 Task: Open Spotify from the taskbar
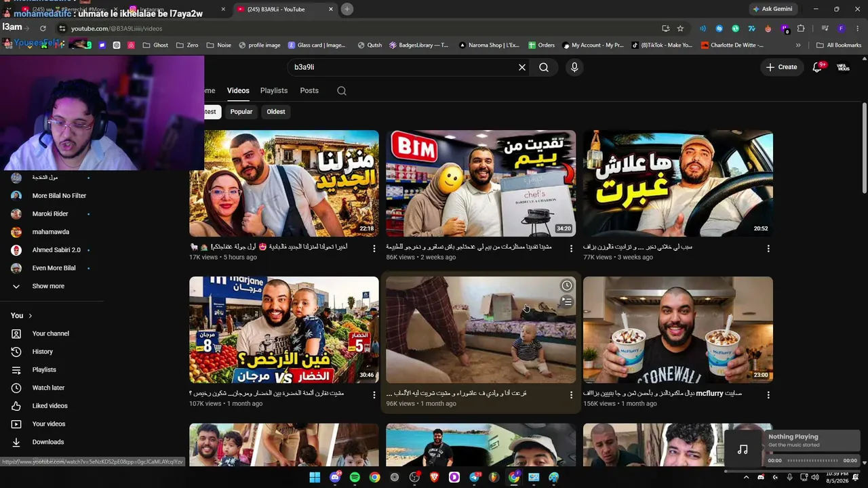tap(355, 477)
